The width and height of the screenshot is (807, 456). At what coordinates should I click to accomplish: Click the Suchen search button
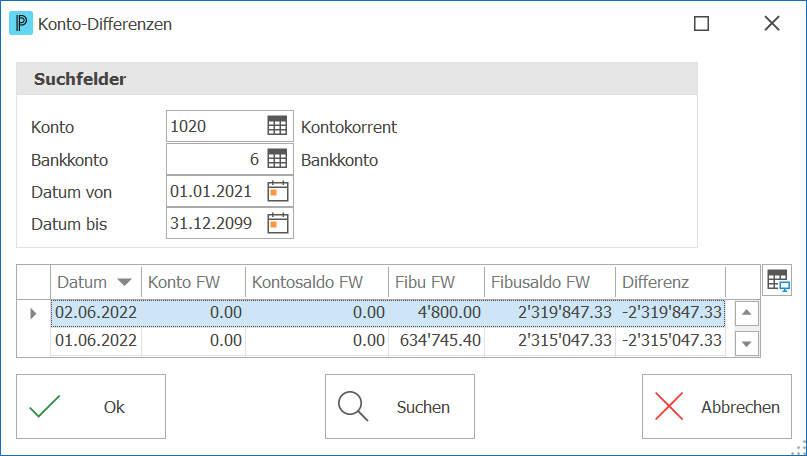(x=400, y=407)
